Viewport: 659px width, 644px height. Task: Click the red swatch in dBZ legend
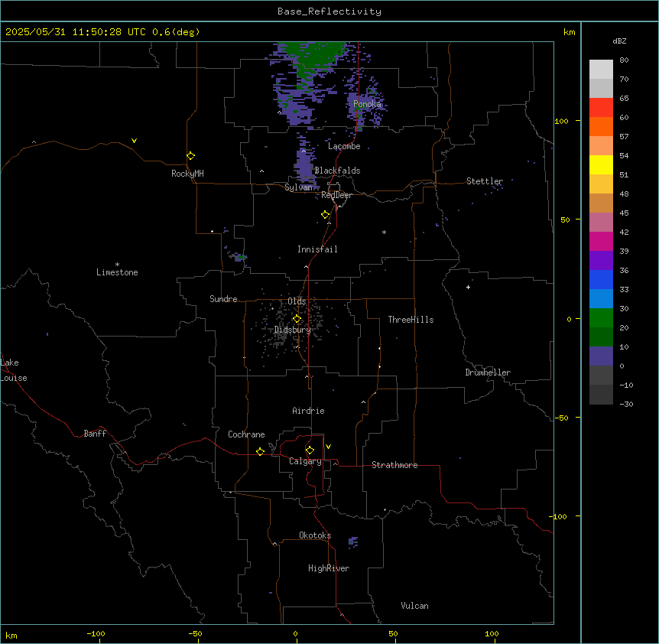[x=601, y=107]
